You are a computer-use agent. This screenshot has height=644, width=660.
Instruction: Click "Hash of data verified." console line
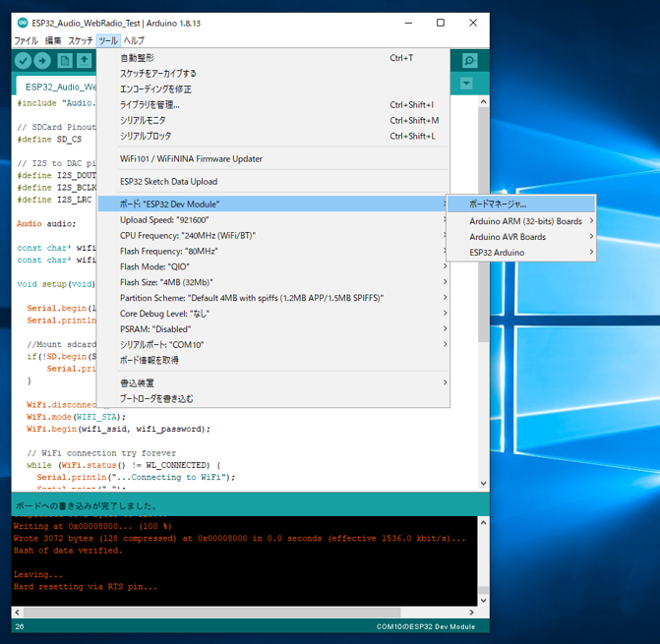point(68,551)
